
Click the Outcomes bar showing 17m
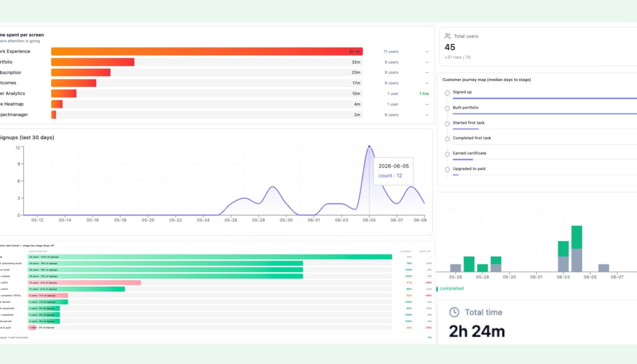(x=73, y=83)
